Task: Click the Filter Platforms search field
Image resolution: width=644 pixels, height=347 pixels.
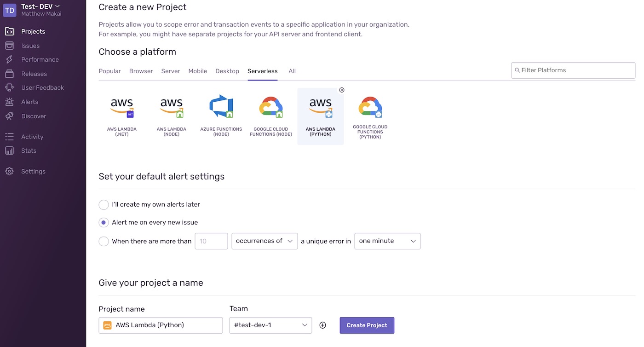Action: click(x=573, y=70)
